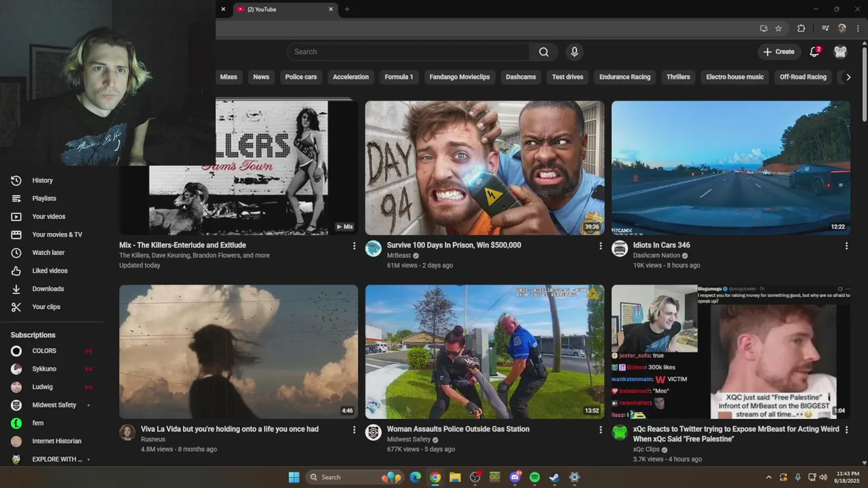This screenshot has height=488, width=868.
Task: Click the install app icon in address bar
Action: pyautogui.click(x=764, y=28)
